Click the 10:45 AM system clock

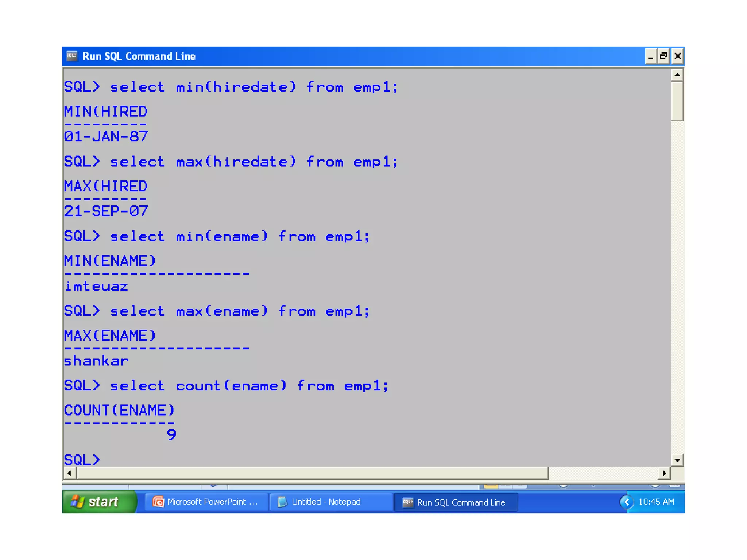tap(656, 502)
